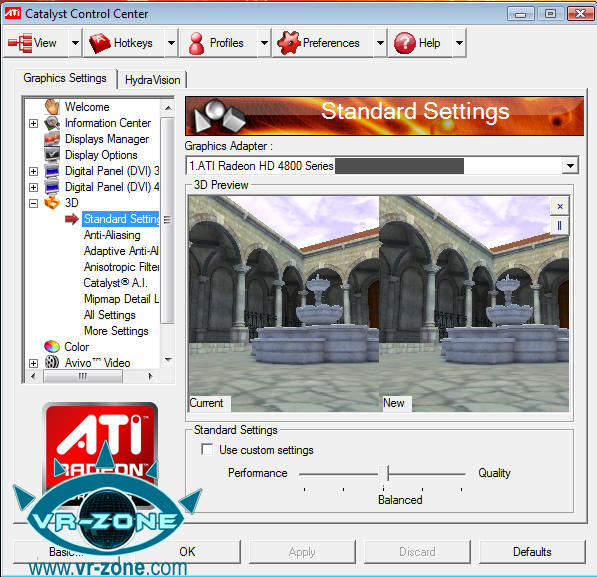
Task: Click the Display Options label
Action: [101, 155]
